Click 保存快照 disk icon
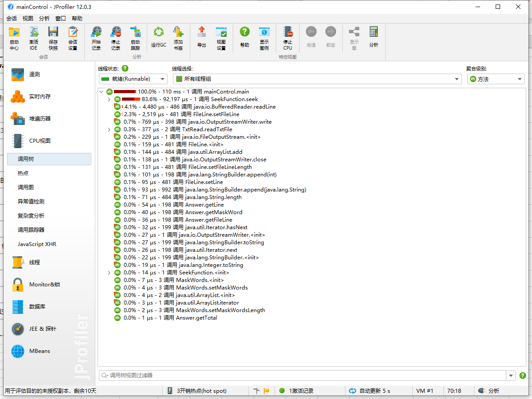Viewport: 532px width, 399px height. pyautogui.click(x=53, y=38)
